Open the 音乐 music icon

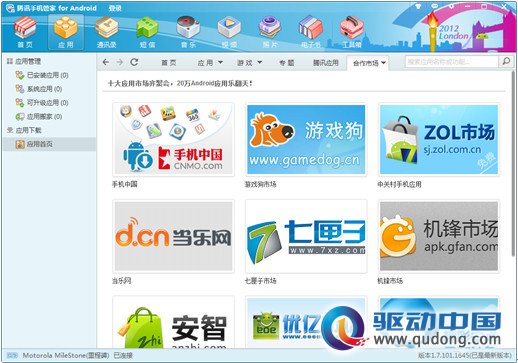pos(188,32)
